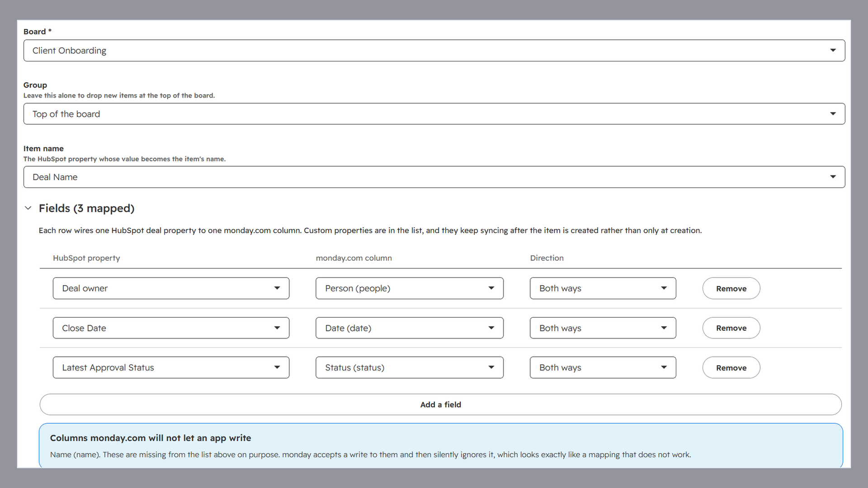868x488 pixels.
Task: Open the Board dropdown showing Client Onboarding
Action: (x=434, y=51)
